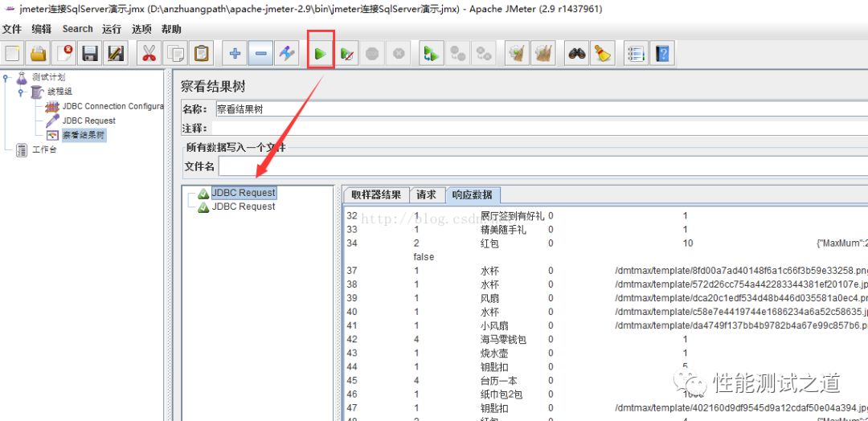The height and width of the screenshot is (421, 868).
Task: Click the Clear All brooms icon
Action: (x=543, y=54)
